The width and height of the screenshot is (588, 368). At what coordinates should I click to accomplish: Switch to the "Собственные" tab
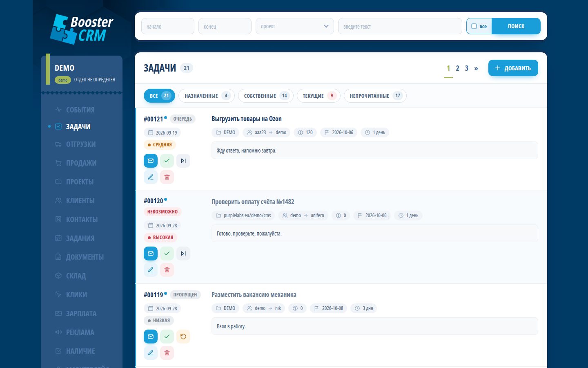[266, 96]
